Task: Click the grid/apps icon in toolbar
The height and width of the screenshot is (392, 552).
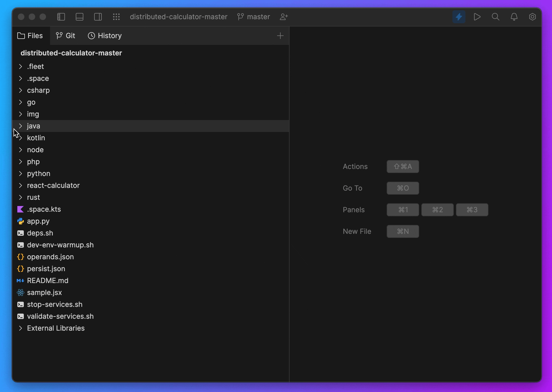Action: [117, 16]
